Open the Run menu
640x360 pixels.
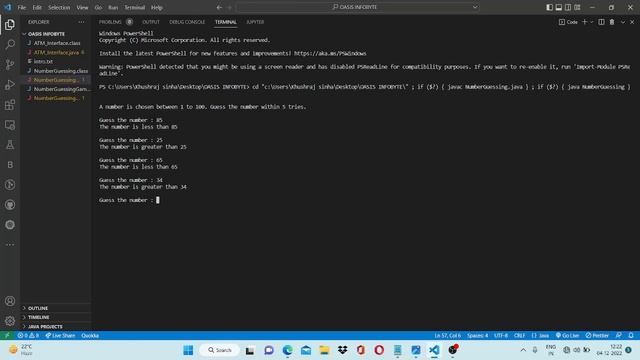point(113,7)
